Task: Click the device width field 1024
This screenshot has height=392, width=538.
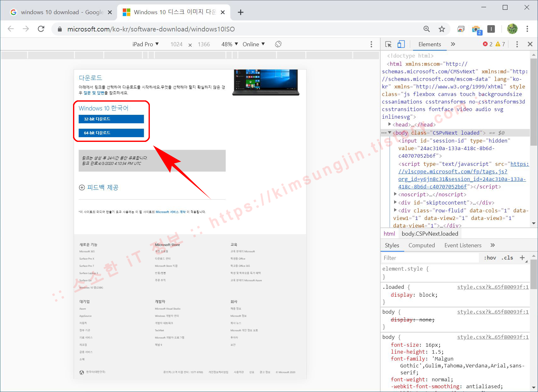Action: pyautogui.click(x=176, y=44)
